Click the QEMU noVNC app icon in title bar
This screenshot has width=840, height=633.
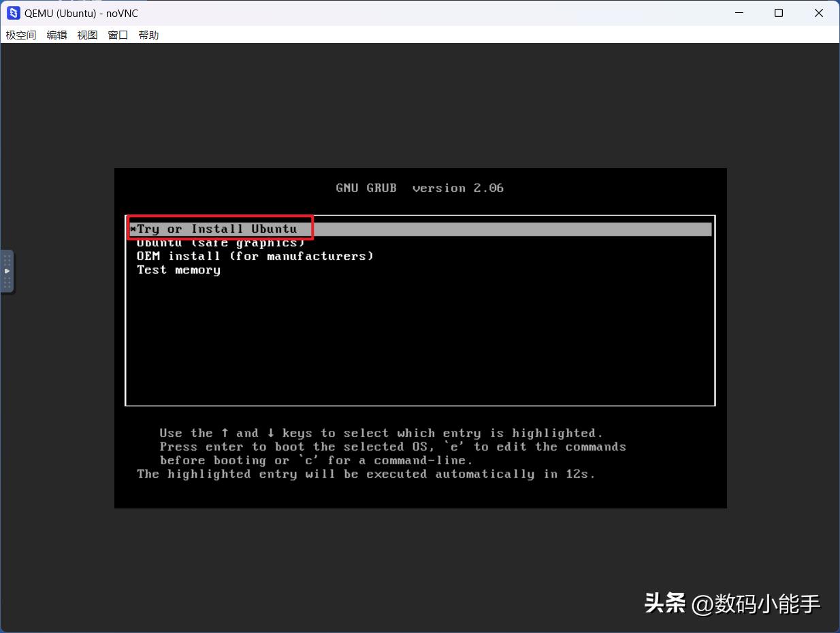coord(13,13)
